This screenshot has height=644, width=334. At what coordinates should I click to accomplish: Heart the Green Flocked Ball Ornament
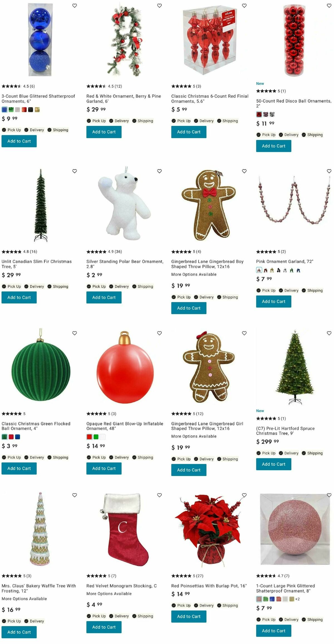[75, 333]
